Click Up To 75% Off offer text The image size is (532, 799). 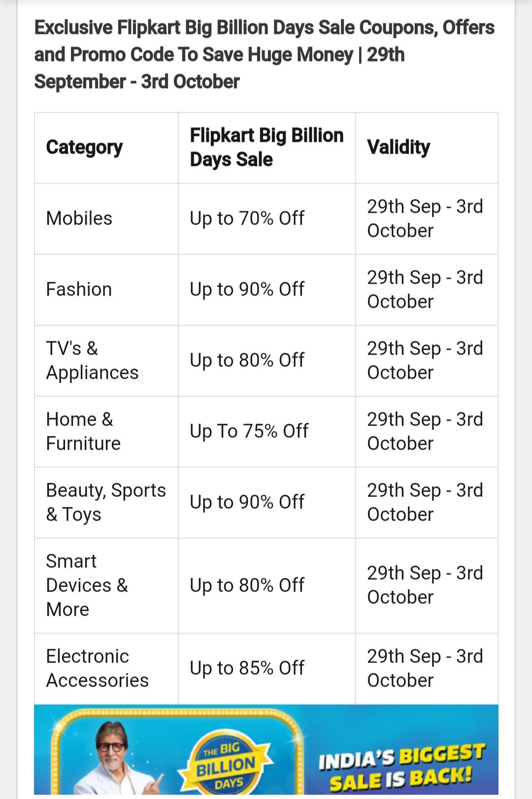tap(249, 432)
